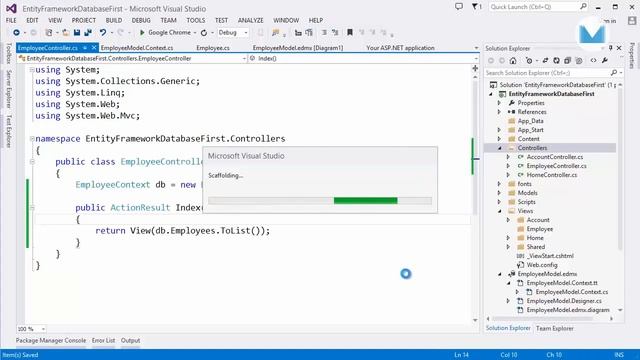Expand the Models folder
This screenshot has height=360, width=640.
(499, 193)
